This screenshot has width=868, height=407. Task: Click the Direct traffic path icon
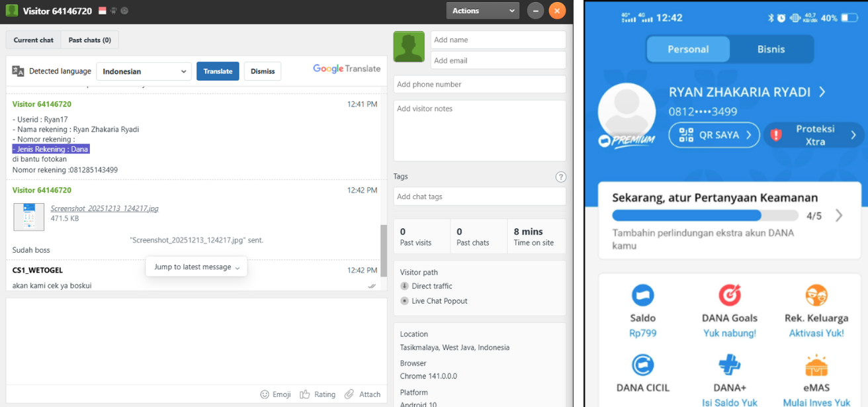tap(404, 286)
